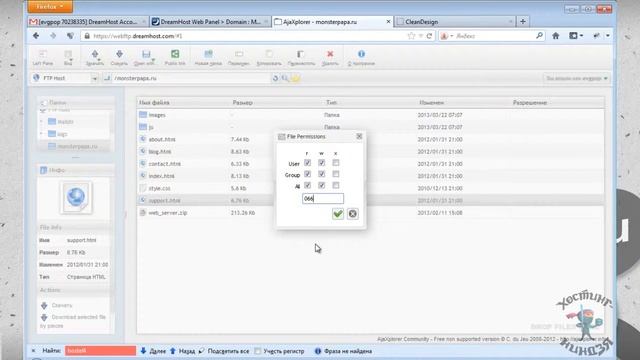
Task: Click the Upload arrow toolbar icon
Action: (95, 54)
